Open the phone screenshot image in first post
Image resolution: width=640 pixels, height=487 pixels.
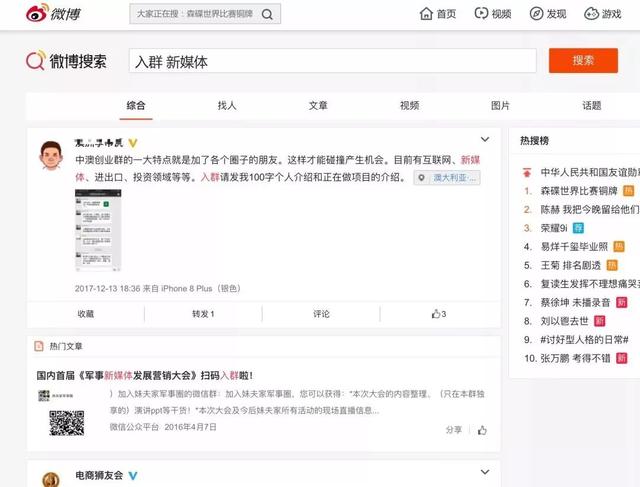(x=98, y=230)
